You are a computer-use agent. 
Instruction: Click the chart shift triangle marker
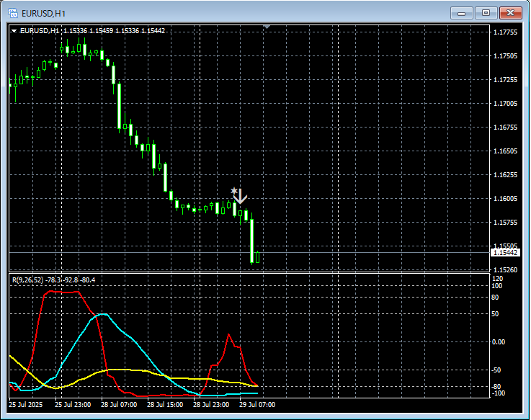[x=267, y=27]
